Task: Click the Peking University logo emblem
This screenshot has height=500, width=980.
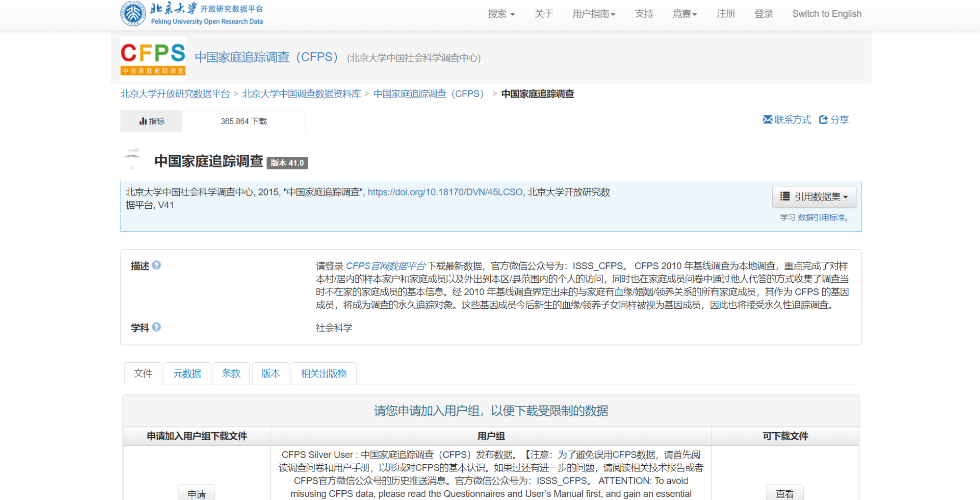Action: [133, 14]
